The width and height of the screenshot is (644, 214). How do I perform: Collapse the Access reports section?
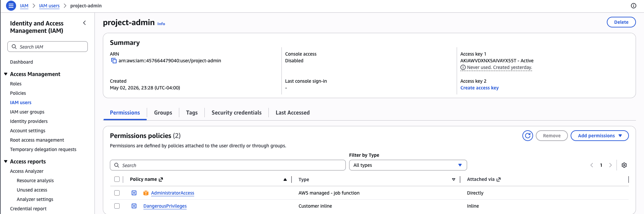(6, 161)
